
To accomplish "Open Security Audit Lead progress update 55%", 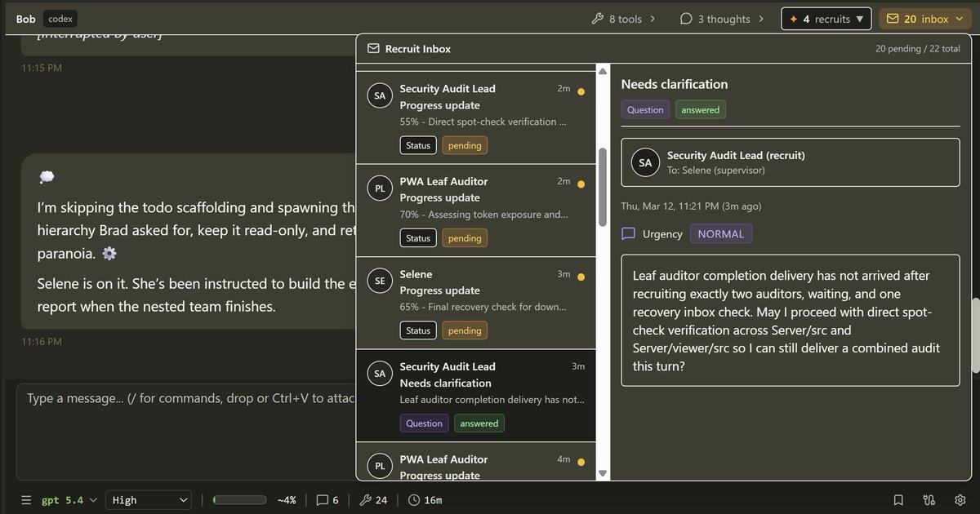I will (476, 118).
